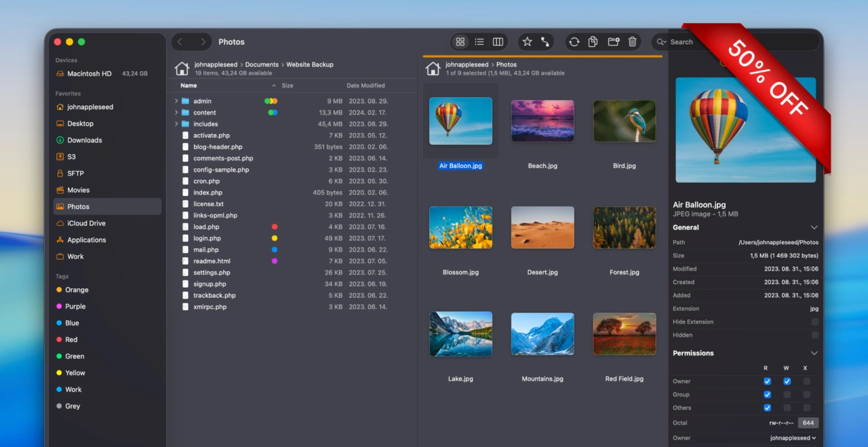Uncheck Others read permission checkbox

[x=767, y=408]
